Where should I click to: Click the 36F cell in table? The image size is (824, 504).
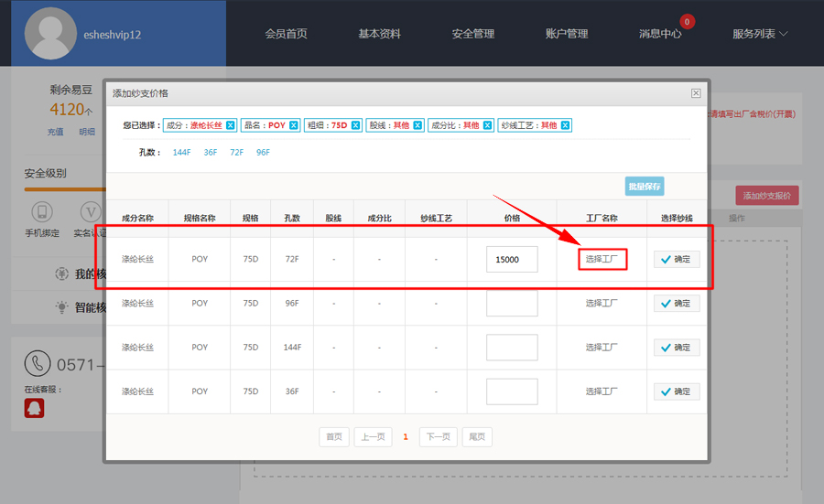coord(292,391)
